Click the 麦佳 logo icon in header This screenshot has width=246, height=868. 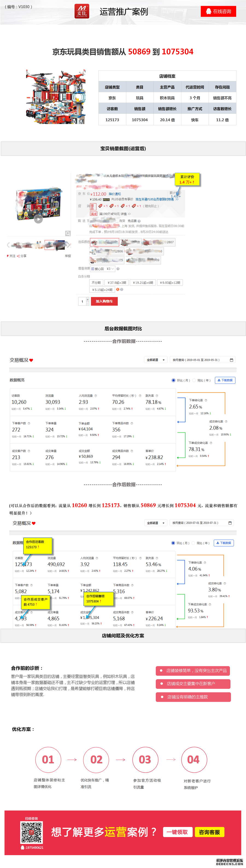tap(82, 11)
